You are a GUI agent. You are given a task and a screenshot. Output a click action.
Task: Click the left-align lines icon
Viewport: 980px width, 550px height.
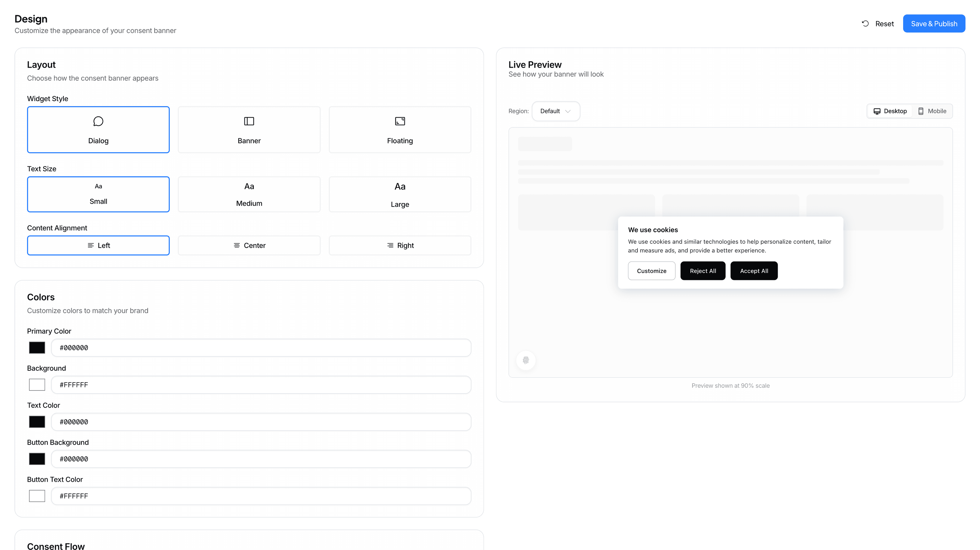point(91,245)
